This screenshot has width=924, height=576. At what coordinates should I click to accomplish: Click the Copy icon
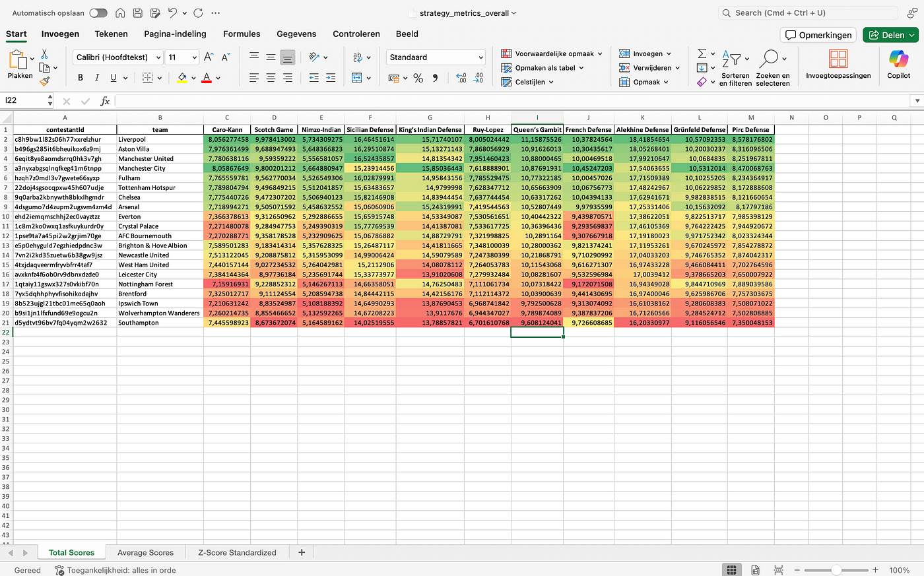pyautogui.click(x=44, y=67)
